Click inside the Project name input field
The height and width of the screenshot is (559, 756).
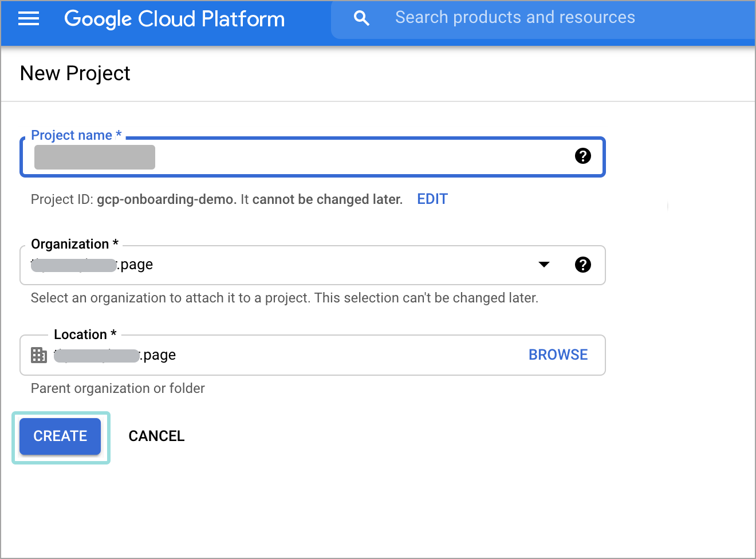click(x=286, y=157)
